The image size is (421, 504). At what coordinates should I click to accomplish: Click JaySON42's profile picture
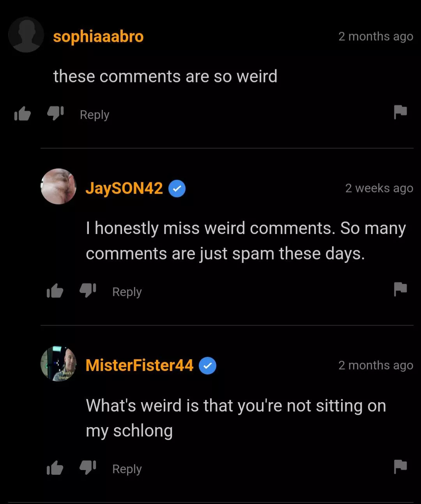point(58,186)
